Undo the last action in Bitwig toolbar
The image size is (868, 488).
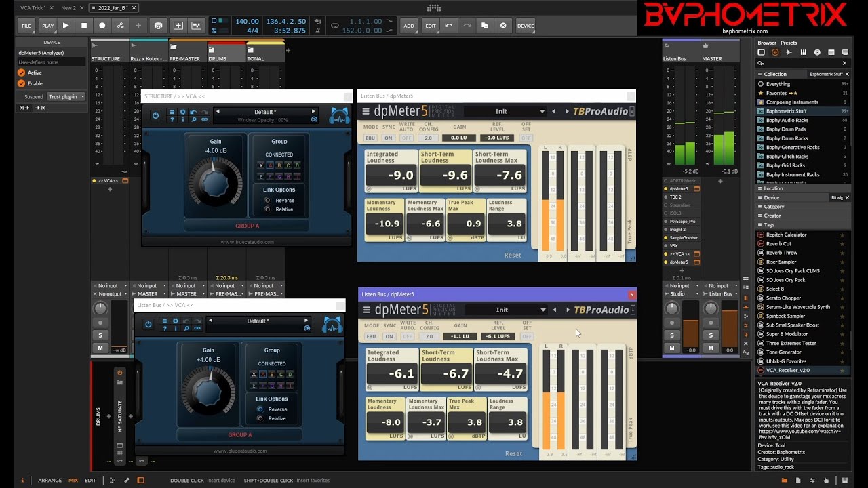(449, 26)
